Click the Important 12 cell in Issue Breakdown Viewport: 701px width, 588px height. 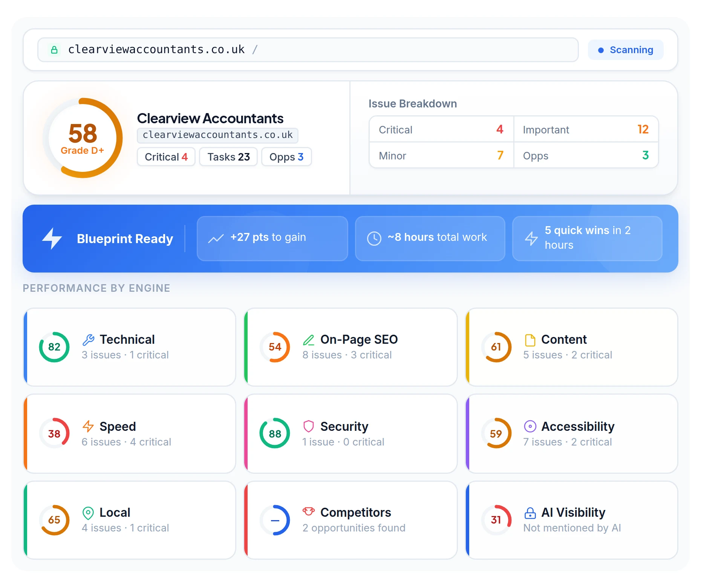click(x=586, y=129)
